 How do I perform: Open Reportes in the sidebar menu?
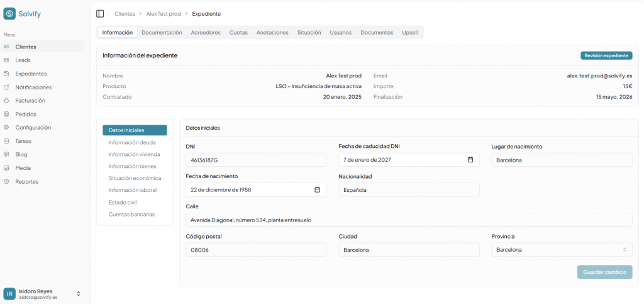click(x=26, y=181)
